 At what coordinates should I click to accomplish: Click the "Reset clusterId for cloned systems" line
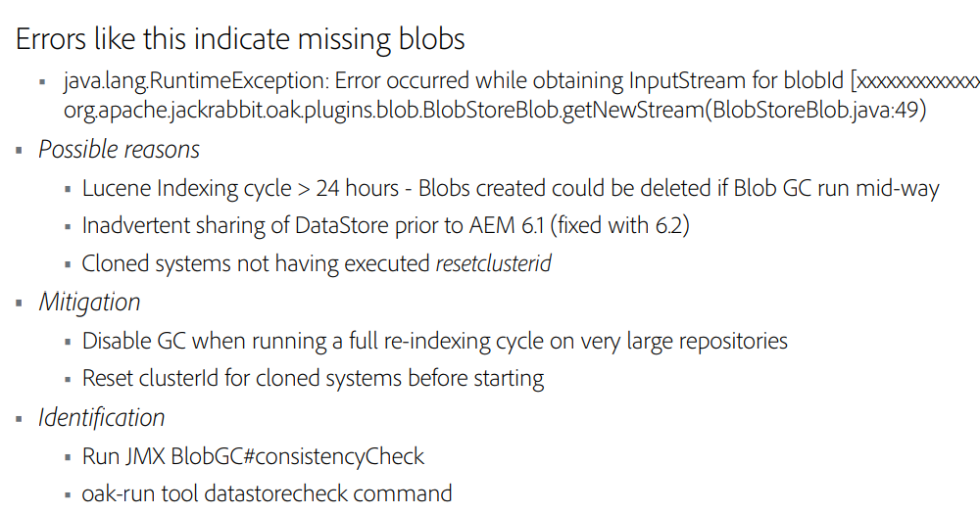coord(314,379)
